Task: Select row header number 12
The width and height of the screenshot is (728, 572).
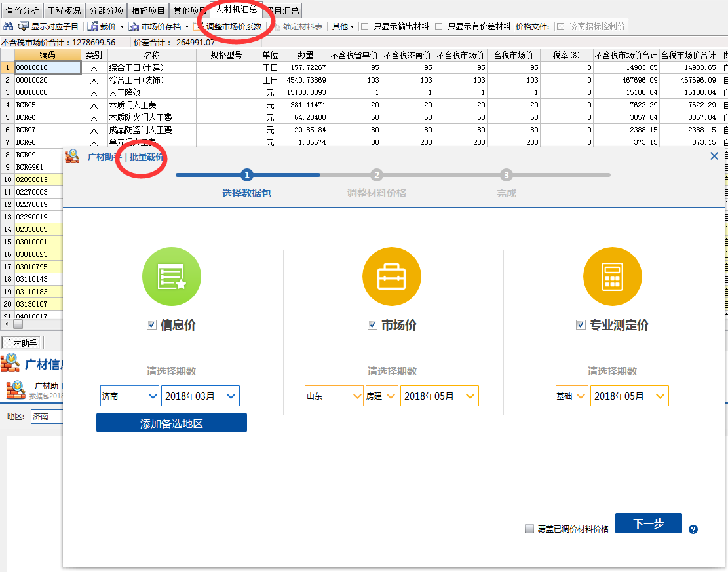Action: 7,204
